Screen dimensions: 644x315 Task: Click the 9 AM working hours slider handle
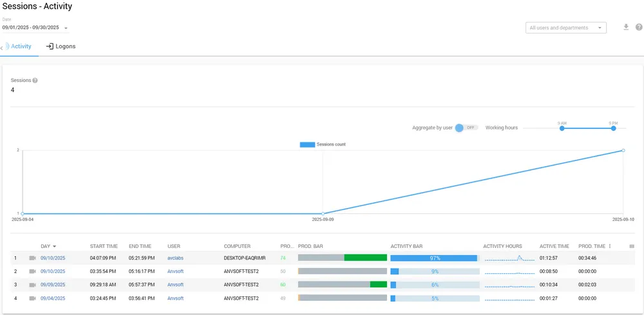[x=562, y=128]
